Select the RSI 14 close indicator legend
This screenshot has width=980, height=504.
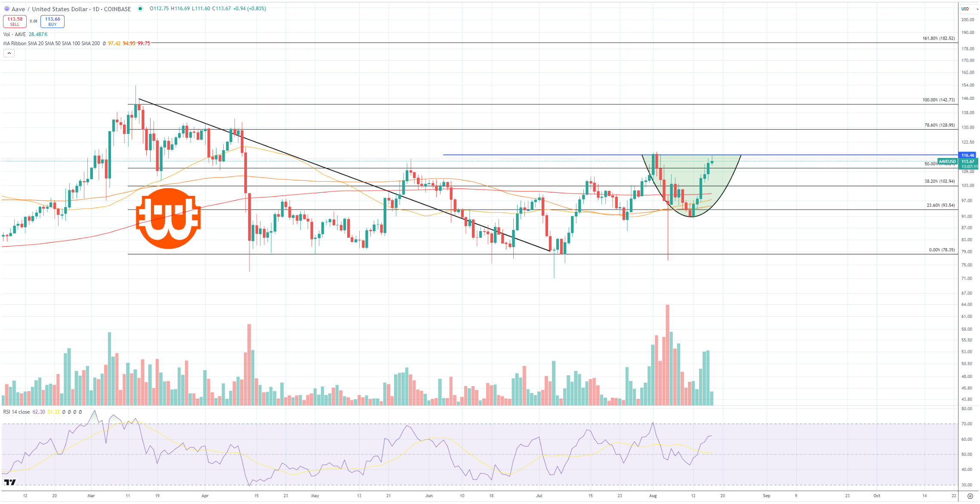pyautogui.click(x=17, y=412)
